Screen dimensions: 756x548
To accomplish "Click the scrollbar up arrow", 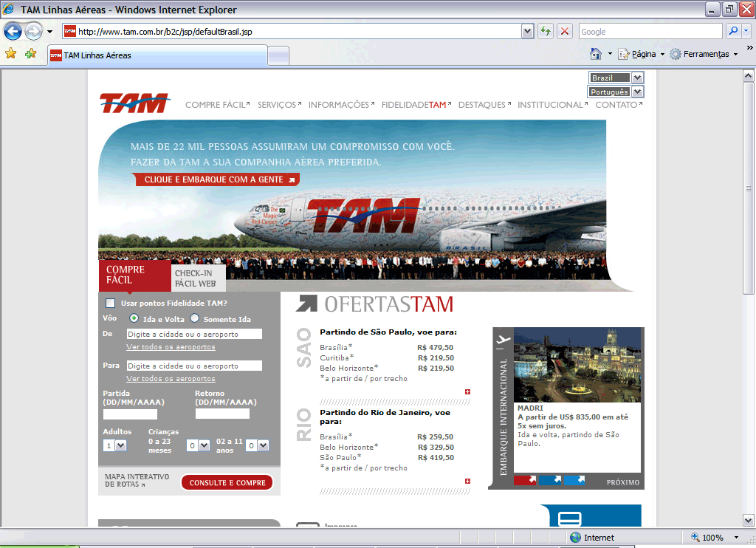I will pyautogui.click(x=749, y=76).
